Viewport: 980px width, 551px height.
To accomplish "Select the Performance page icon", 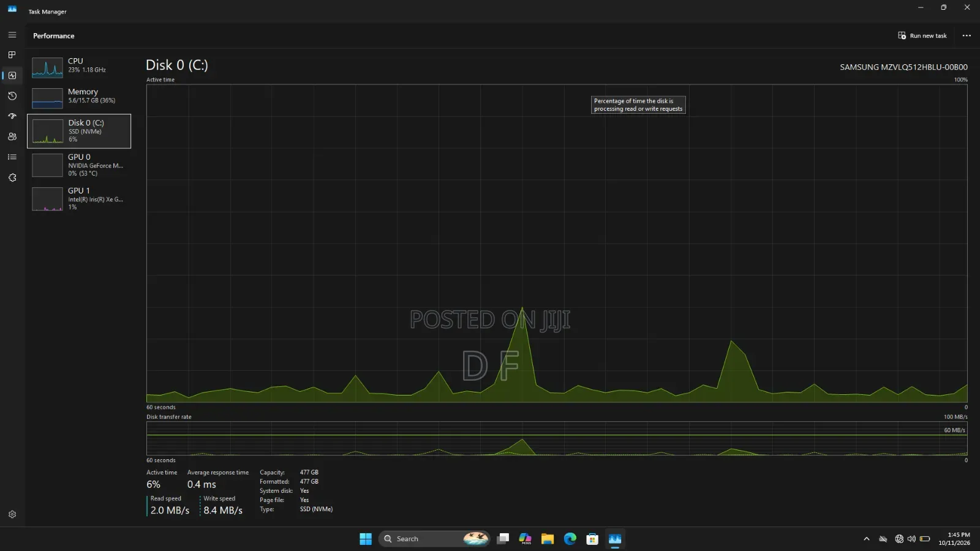I will tap(12, 75).
